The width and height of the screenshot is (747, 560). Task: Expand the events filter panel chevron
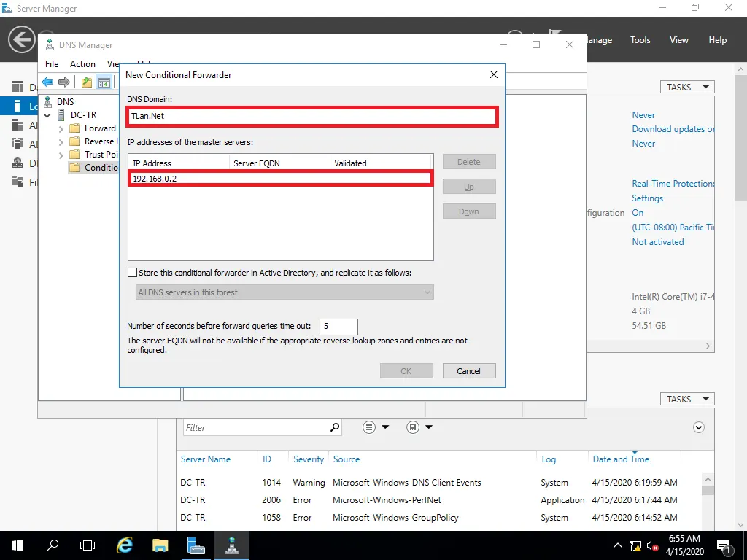(x=698, y=427)
